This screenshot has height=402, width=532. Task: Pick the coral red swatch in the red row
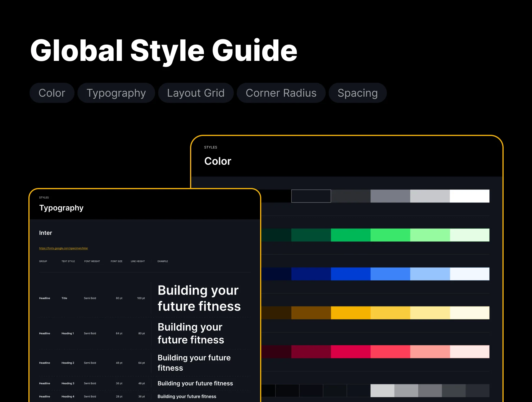coord(390,352)
